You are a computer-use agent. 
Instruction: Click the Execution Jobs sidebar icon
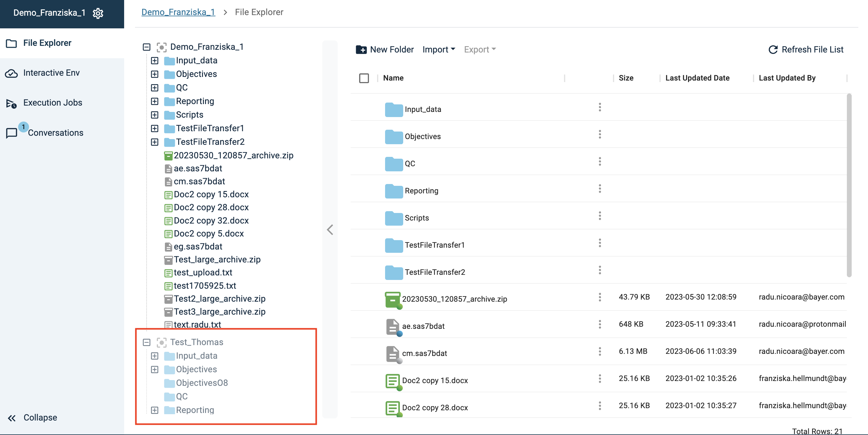point(11,103)
